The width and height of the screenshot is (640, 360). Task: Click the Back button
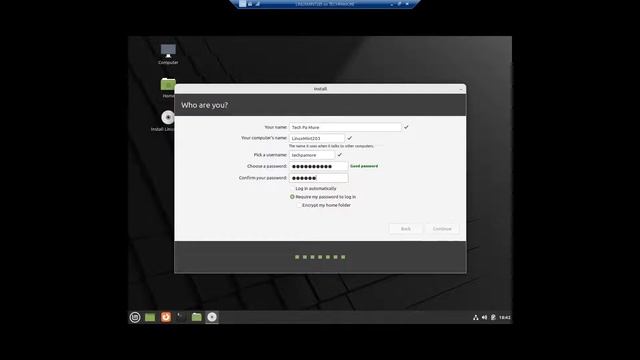click(x=406, y=229)
